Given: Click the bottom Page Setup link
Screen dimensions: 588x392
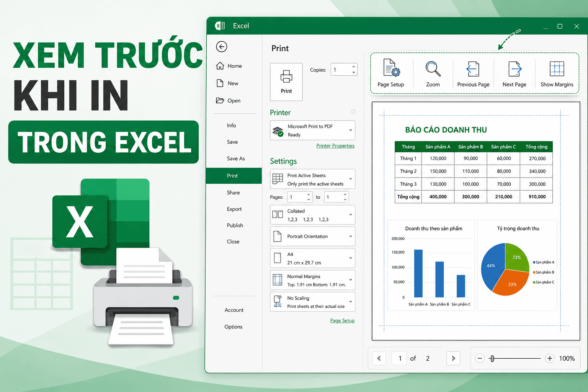Looking at the screenshot, I should (x=342, y=321).
